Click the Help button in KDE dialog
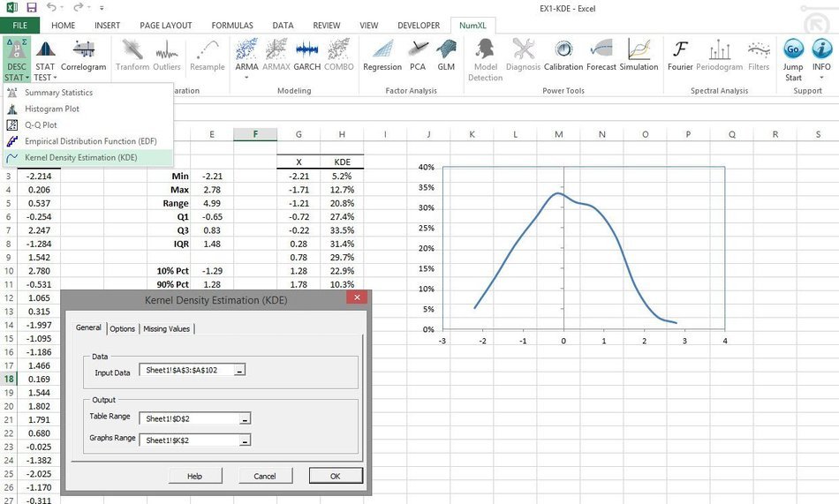This screenshot has width=839, height=504. point(195,476)
